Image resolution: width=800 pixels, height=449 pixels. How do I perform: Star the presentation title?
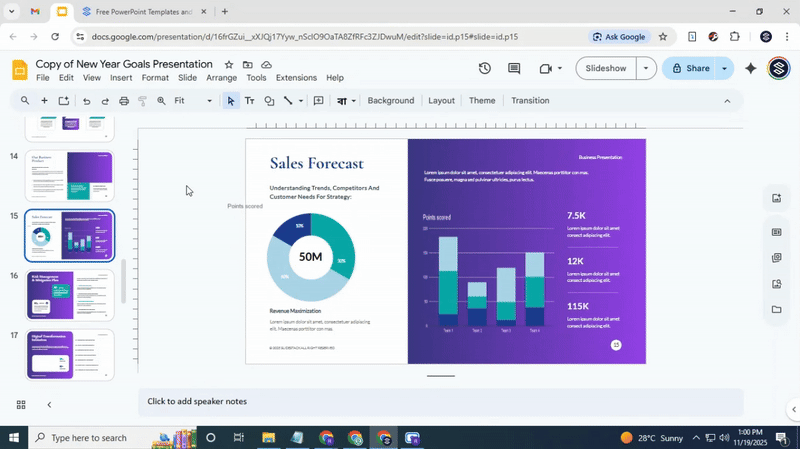click(229, 64)
